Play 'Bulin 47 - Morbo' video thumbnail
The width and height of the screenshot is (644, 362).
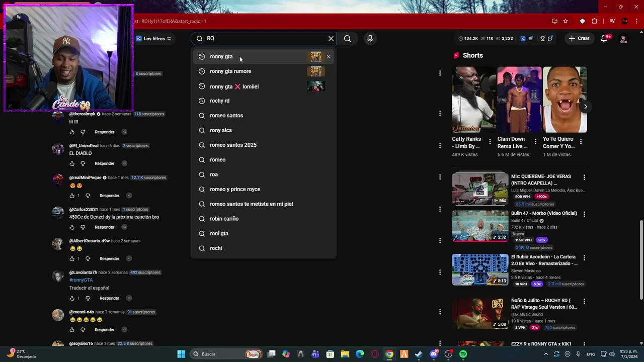click(480, 226)
